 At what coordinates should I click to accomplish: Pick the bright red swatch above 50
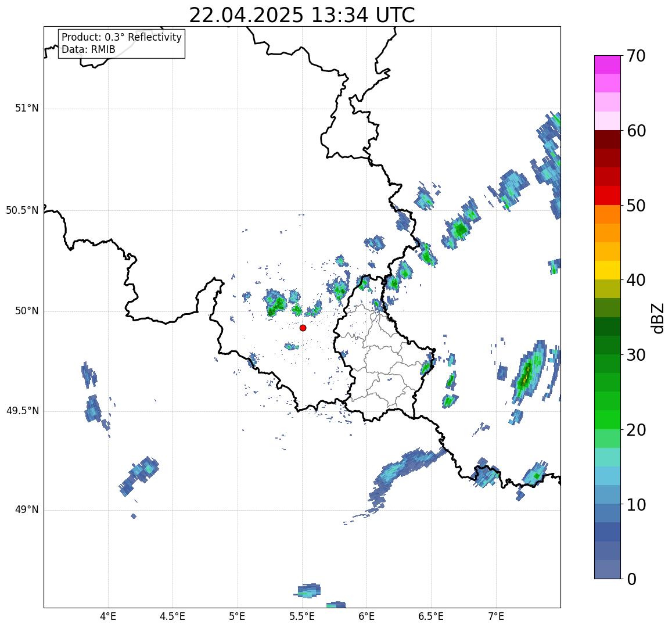coord(608,195)
